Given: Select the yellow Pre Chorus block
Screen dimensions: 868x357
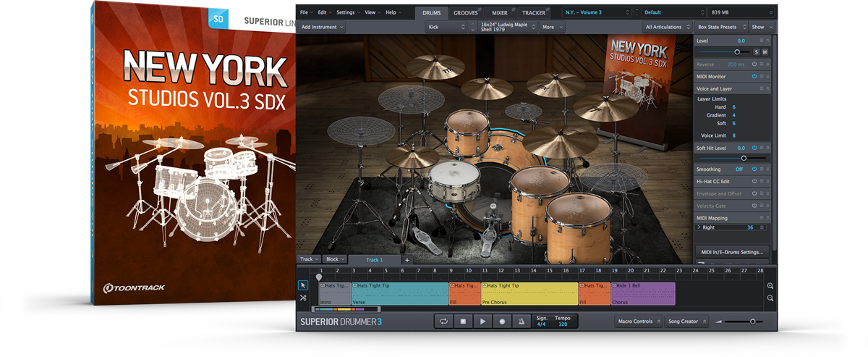Looking at the screenshot, I should (529, 293).
